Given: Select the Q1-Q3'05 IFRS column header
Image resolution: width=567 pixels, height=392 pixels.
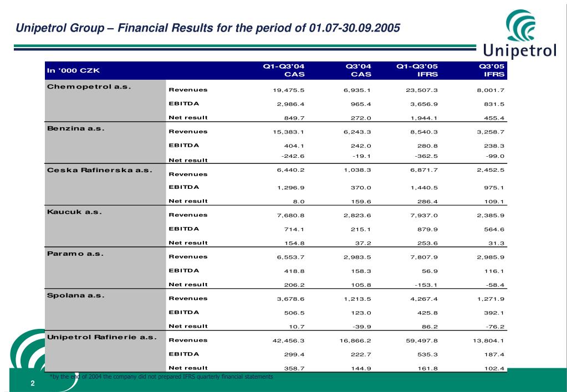Looking at the screenshot, I should tap(417, 70).
